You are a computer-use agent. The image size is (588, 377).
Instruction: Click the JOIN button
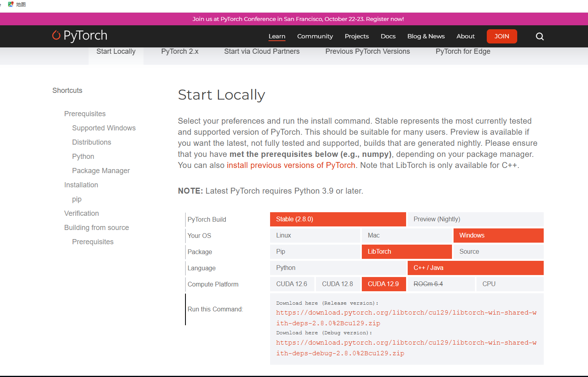click(502, 36)
